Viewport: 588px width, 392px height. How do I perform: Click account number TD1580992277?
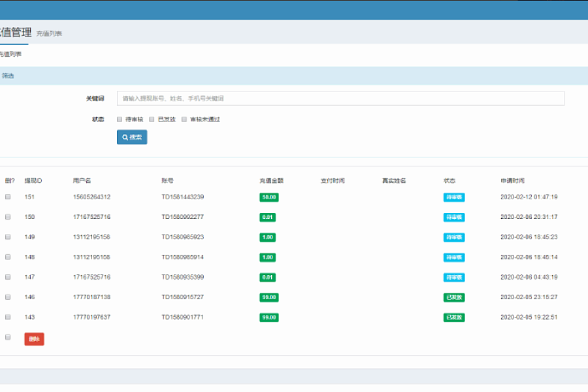[183, 217]
